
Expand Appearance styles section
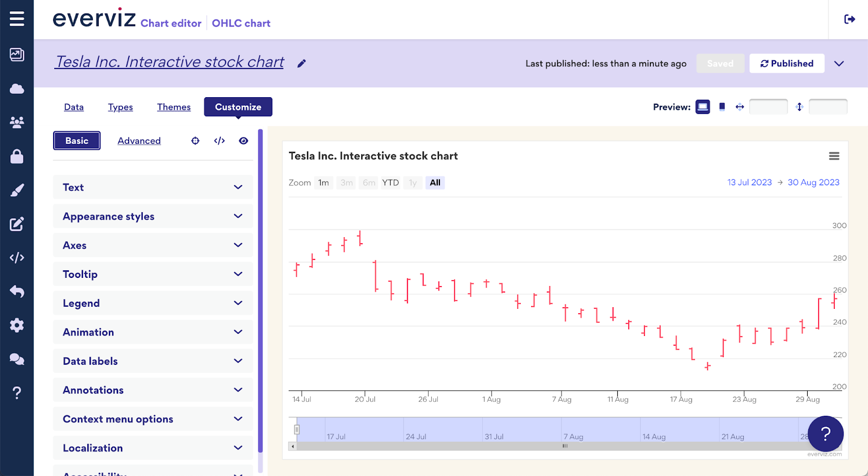(x=153, y=216)
